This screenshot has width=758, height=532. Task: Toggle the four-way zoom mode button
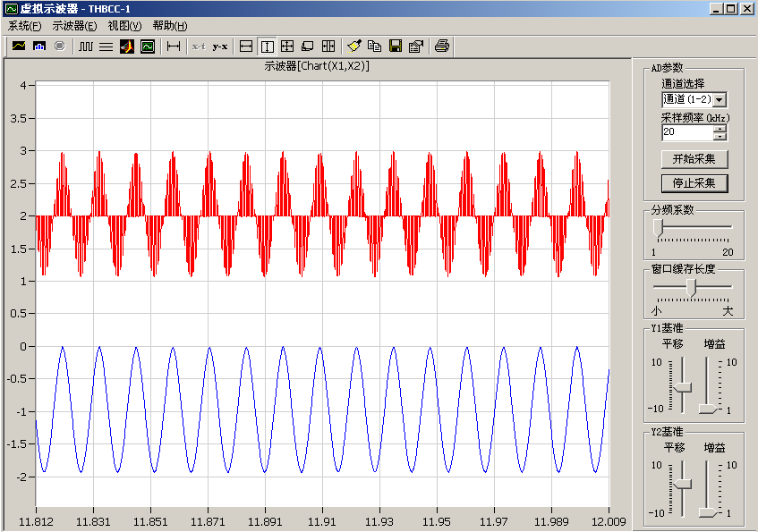287,46
